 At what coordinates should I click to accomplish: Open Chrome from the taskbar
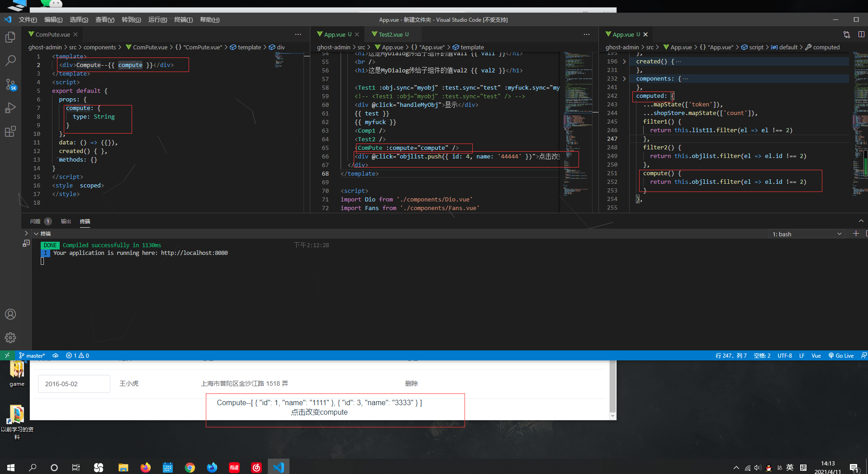[190, 467]
